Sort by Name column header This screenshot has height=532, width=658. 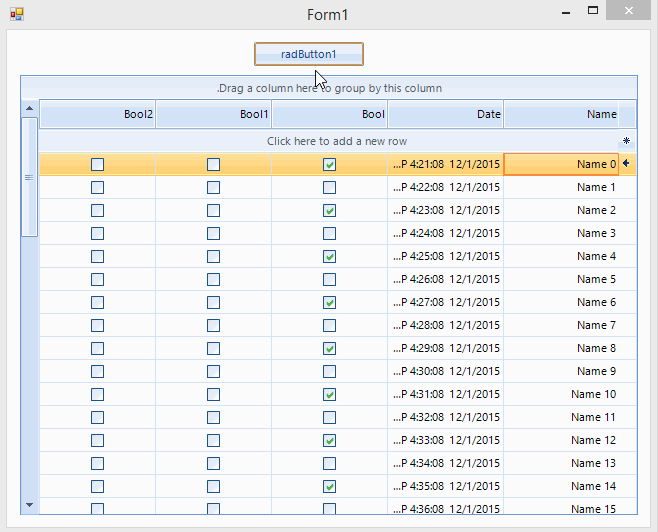coord(561,114)
